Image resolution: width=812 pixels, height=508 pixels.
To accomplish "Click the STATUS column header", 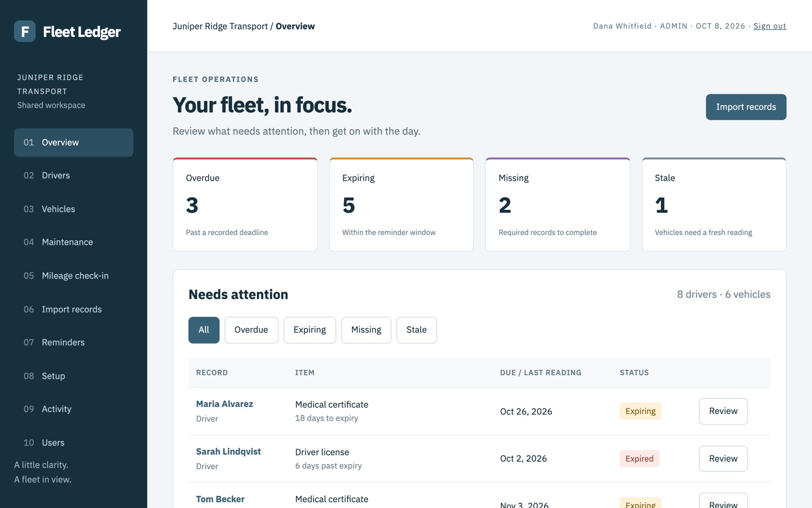I will (634, 372).
